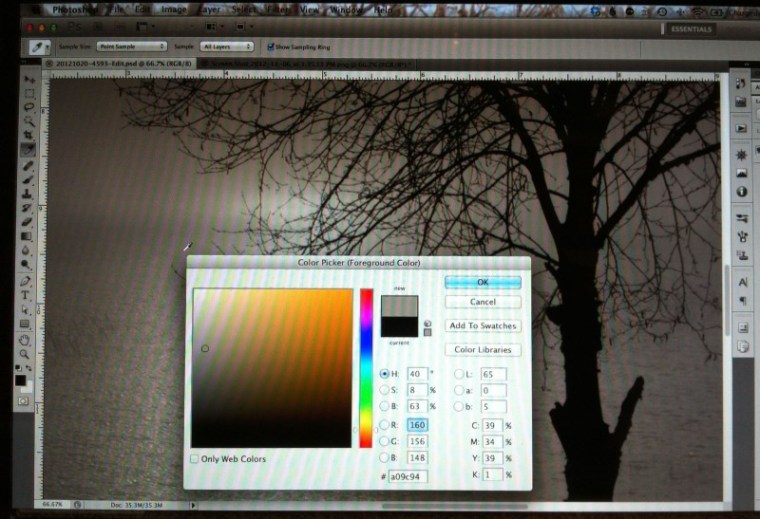Open the Image menu
Viewport: 760px width, 519px height.
point(174,9)
